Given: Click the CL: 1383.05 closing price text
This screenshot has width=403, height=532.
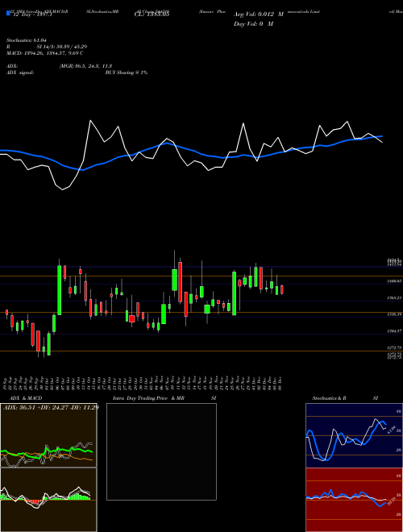Looking at the screenshot, I should pos(152,15).
